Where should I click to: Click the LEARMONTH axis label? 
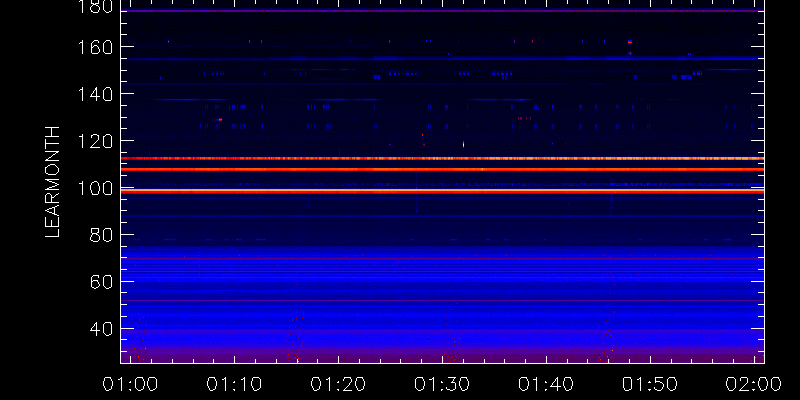pos(53,182)
